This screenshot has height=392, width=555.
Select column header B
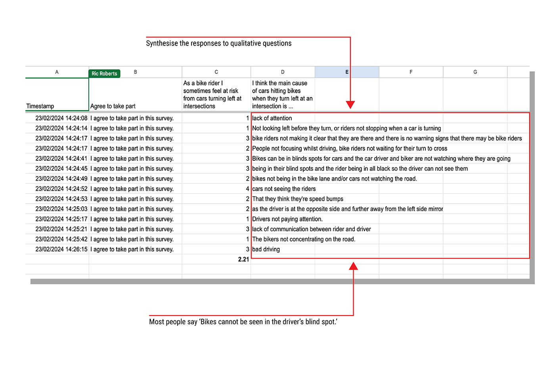[135, 72]
